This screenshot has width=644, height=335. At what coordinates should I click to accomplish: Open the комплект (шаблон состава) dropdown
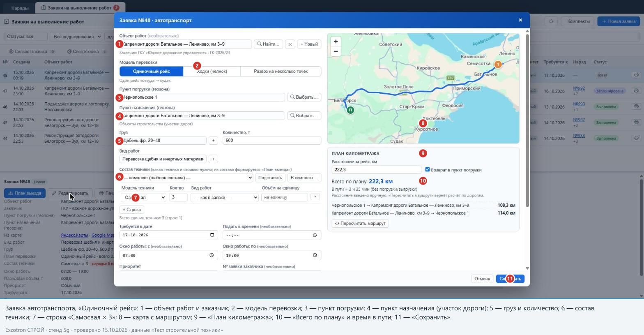tap(186, 178)
